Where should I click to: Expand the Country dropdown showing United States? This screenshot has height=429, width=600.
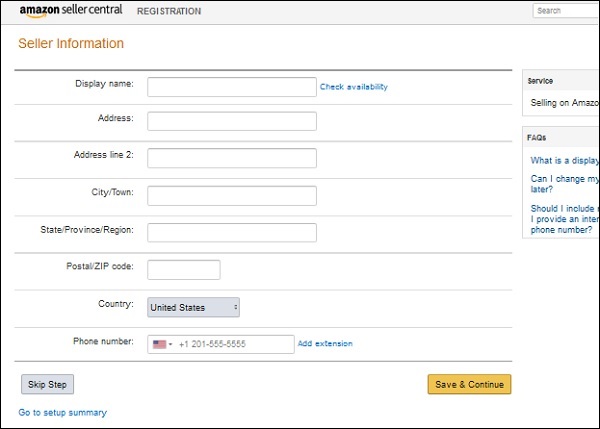pyautogui.click(x=193, y=307)
